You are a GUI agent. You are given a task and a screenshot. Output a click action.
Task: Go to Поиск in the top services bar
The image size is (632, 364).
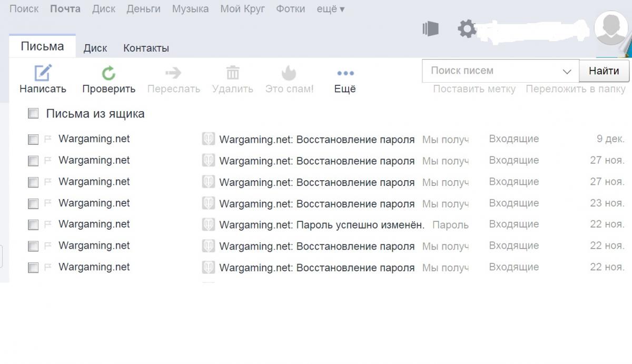point(24,9)
